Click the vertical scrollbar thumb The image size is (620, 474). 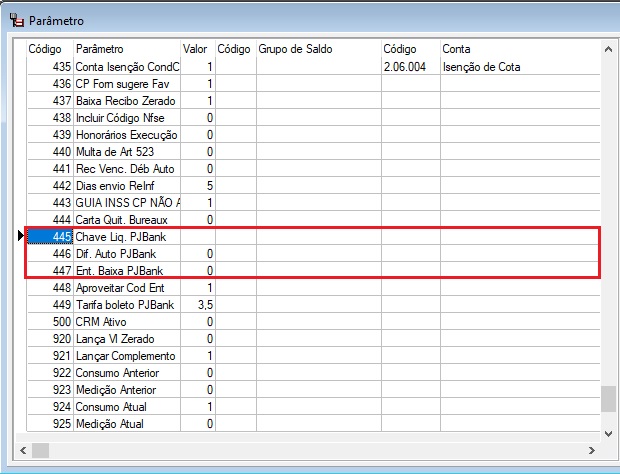[x=609, y=399]
